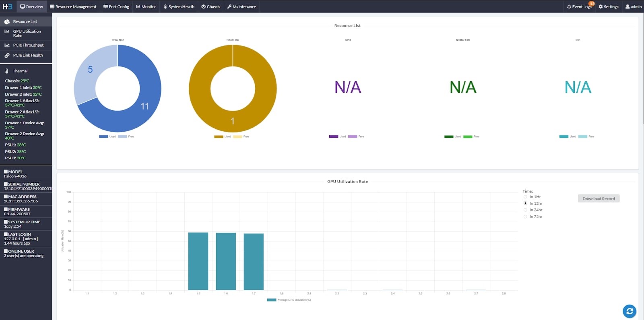Toggle PCIe Slot Free legend swatch

pos(122,136)
